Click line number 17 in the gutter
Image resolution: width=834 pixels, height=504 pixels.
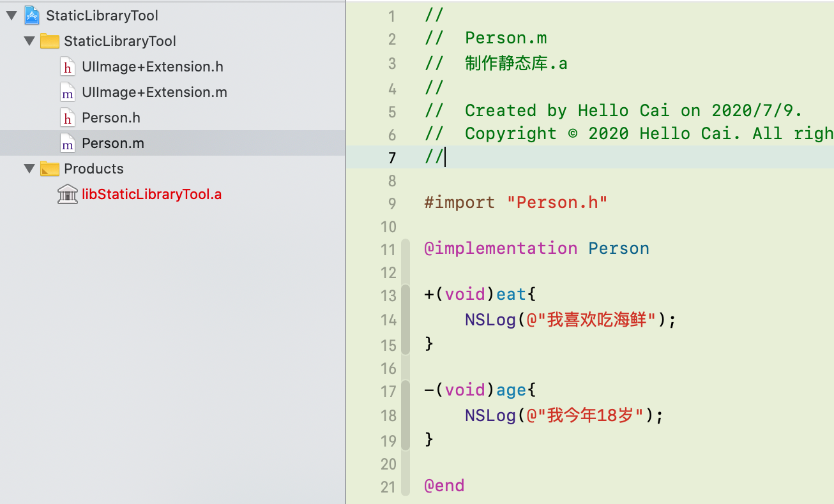[388, 391]
